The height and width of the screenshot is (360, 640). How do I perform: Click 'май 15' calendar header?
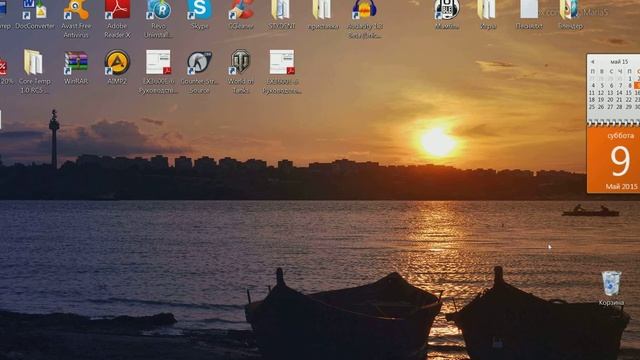[x=619, y=62]
